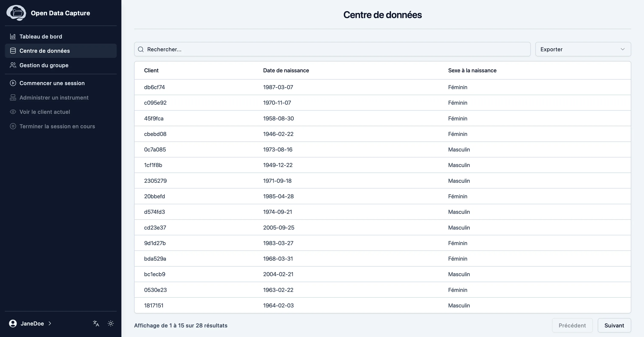Click Féminin in the 0530e23 row
The height and width of the screenshot is (337, 644).
coord(458,290)
